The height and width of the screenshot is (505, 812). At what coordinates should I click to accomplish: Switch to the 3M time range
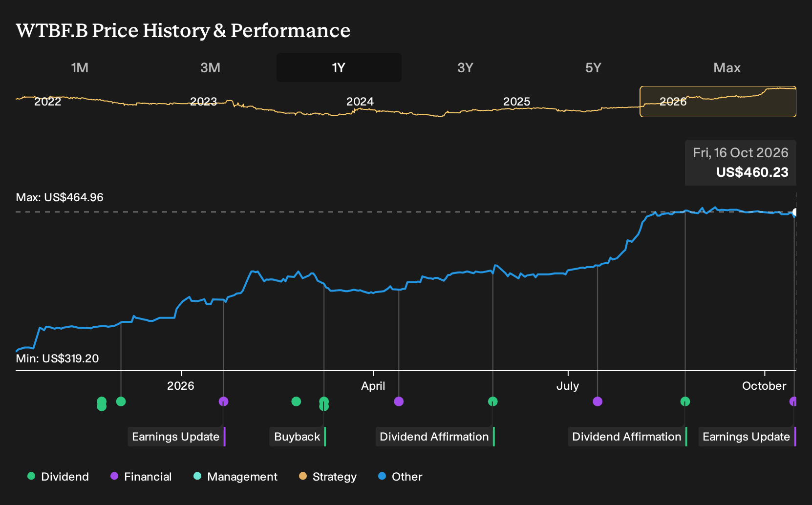tap(210, 67)
